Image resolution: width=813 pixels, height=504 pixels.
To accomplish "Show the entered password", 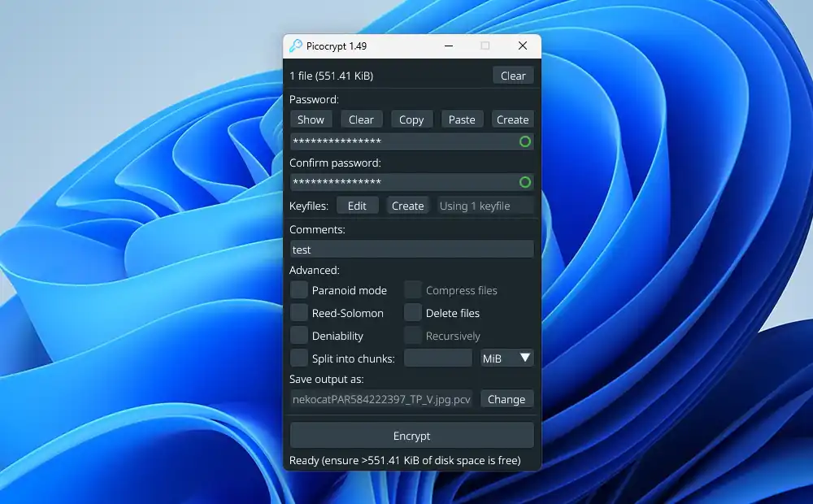I will coord(311,119).
